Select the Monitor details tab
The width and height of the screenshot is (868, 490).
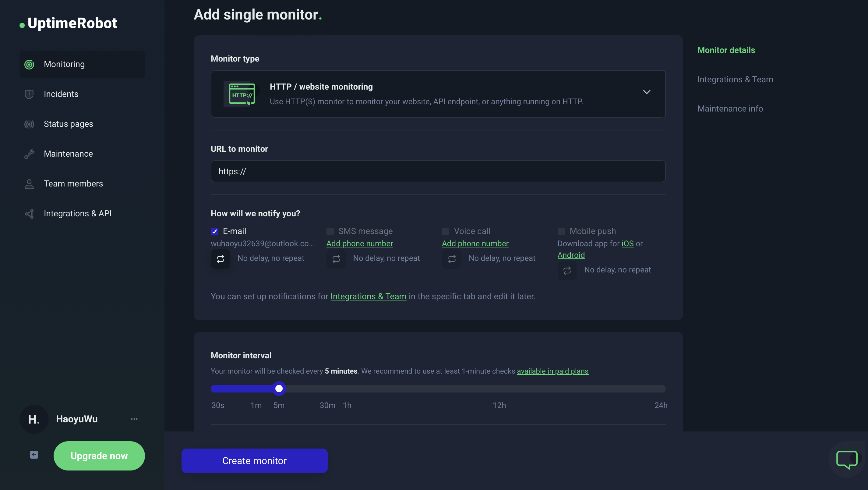click(x=726, y=50)
